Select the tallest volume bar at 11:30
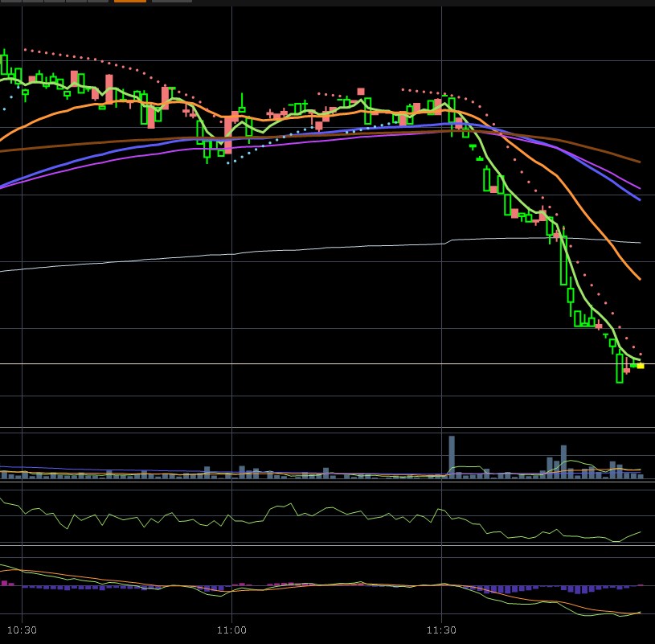This screenshot has height=644, width=655. [452, 457]
